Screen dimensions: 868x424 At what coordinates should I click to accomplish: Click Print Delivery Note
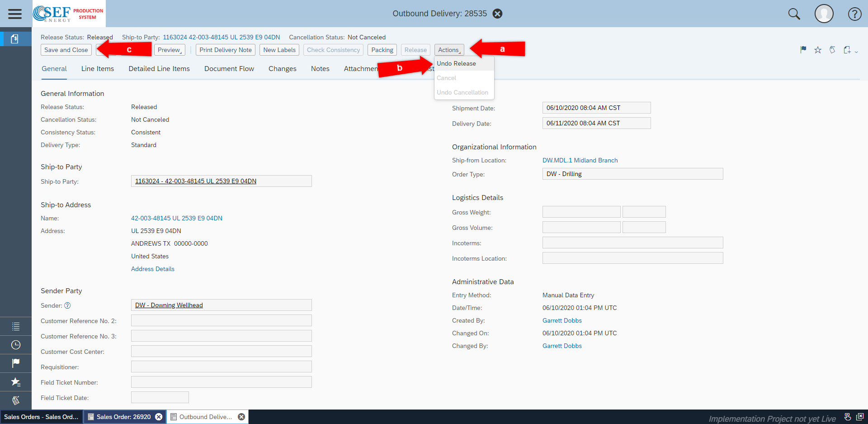[x=226, y=50]
